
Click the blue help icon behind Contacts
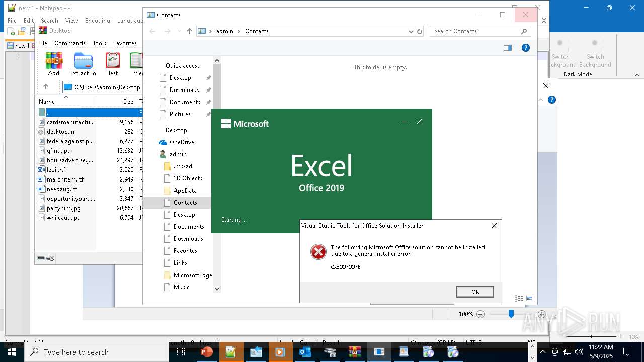(x=551, y=100)
